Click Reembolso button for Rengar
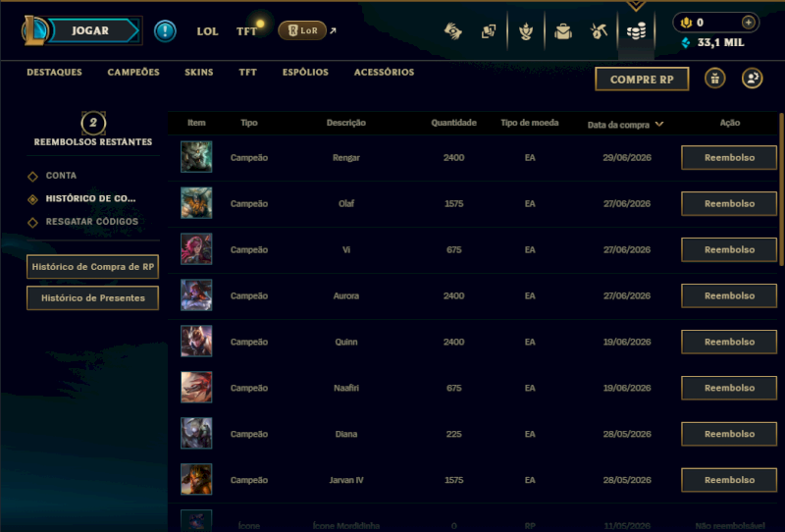 (729, 158)
